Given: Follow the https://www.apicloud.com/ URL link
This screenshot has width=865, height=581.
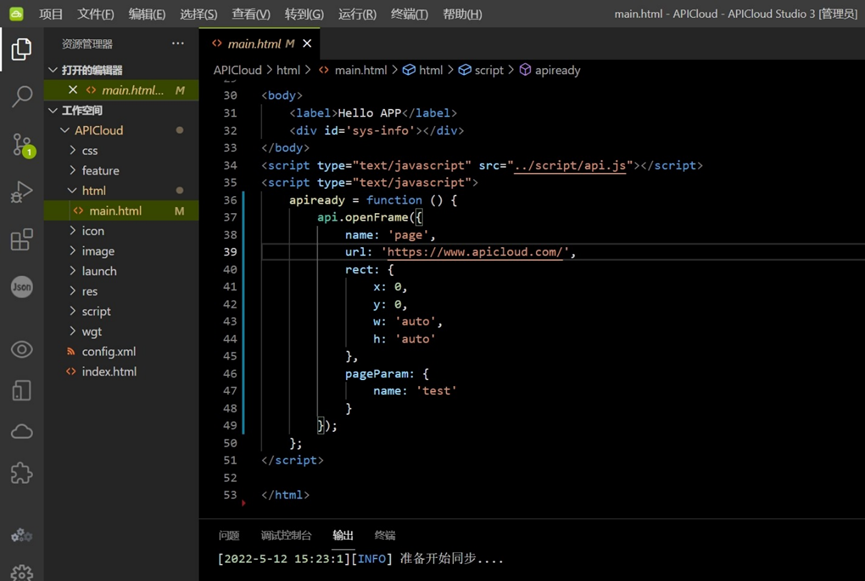Looking at the screenshot, I should 474,252.
